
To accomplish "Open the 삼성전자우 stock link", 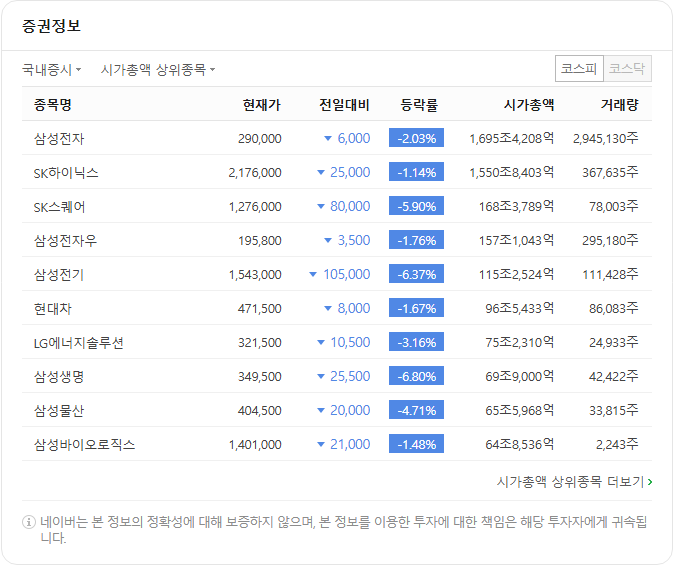I will pos(65,240).
